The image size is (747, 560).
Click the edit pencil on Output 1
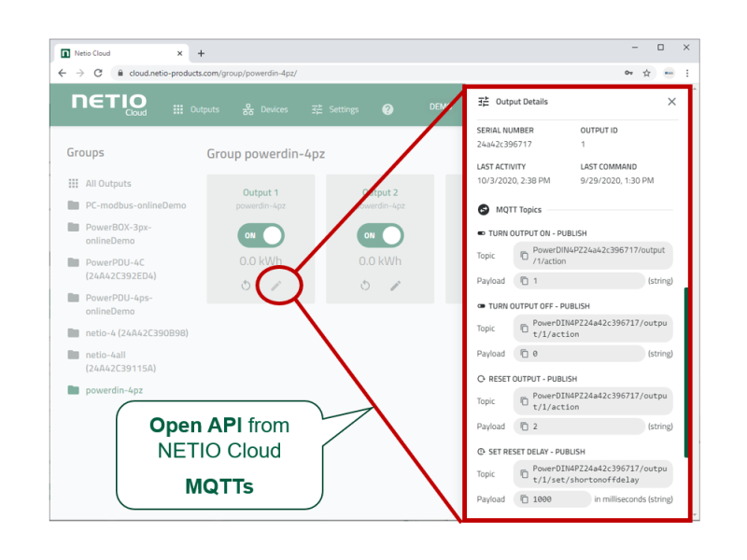[x=276, y=286]
